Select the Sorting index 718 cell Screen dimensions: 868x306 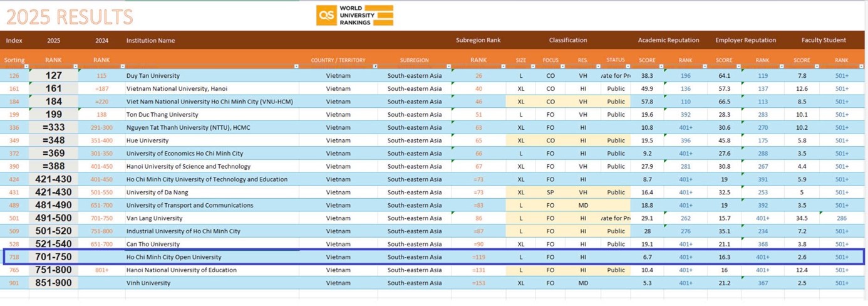pos(14,257)
